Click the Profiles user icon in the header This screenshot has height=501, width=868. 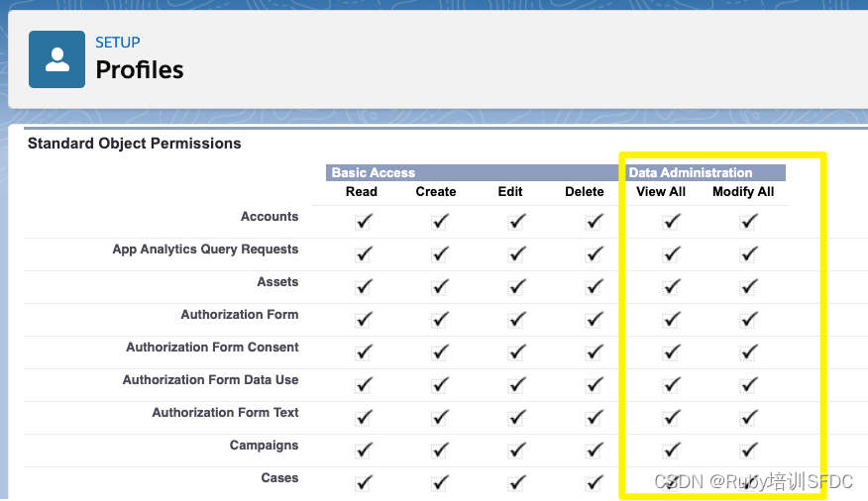pos(57,59)
